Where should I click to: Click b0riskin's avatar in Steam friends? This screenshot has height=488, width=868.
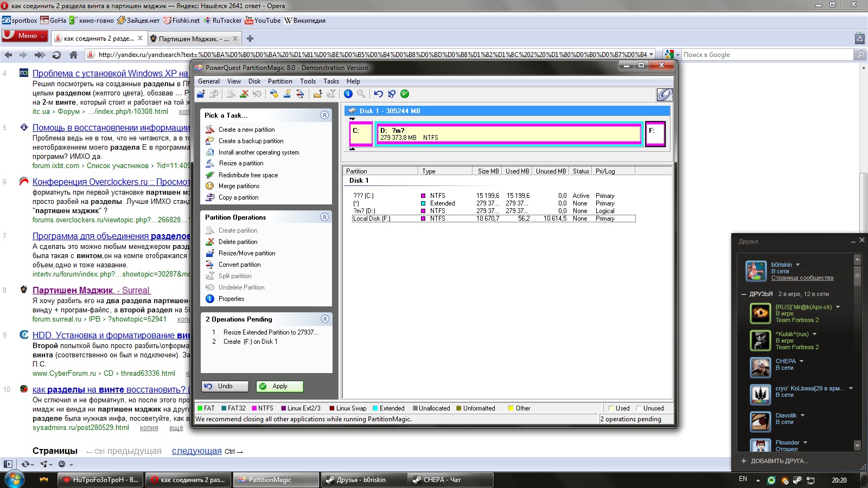756,271
